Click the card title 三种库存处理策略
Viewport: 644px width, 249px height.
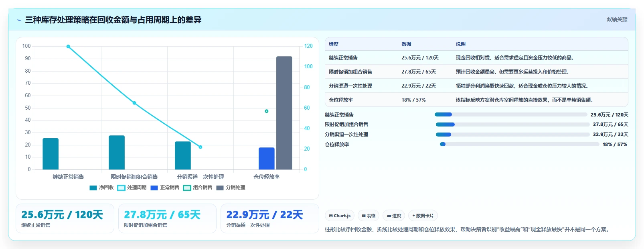pyautogui.click(x=113, y=20)
